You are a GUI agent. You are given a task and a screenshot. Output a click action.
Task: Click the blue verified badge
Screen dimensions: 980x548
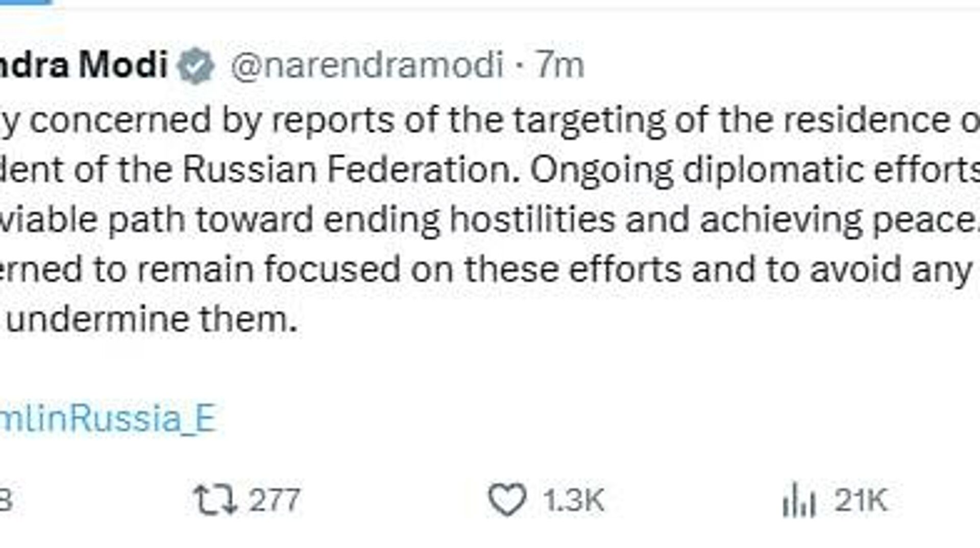click(x=195, y=66)
